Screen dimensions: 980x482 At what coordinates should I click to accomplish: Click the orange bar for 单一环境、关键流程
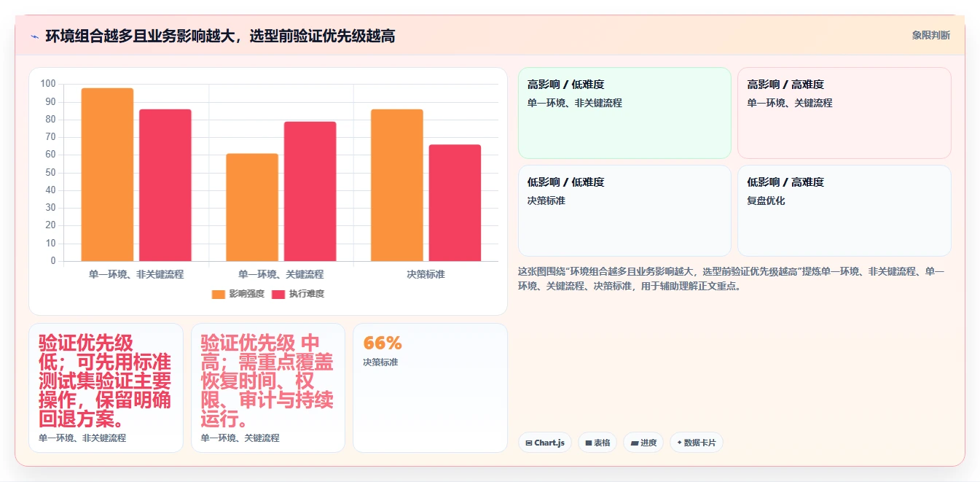click(x=252, y=207)
